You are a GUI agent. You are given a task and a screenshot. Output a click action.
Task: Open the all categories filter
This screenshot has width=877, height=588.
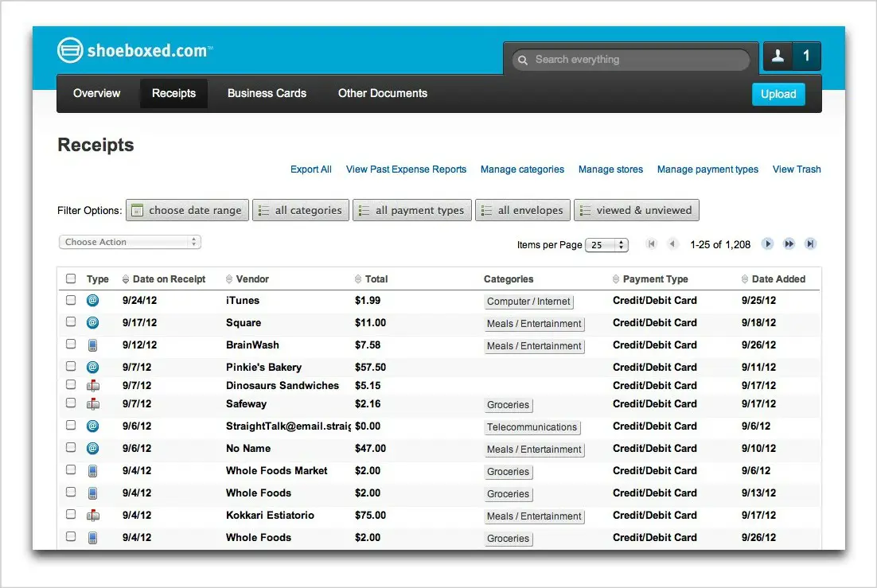[301, 210]
